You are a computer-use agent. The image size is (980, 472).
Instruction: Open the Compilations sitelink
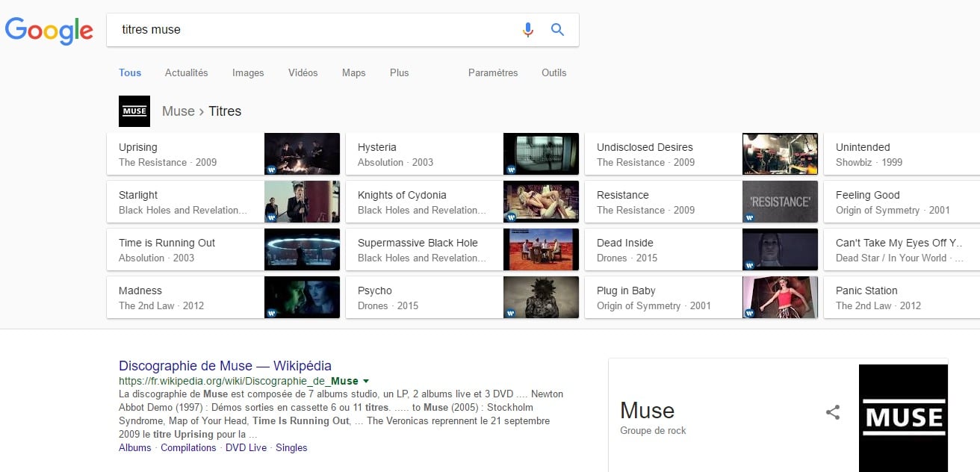[188, 447]
